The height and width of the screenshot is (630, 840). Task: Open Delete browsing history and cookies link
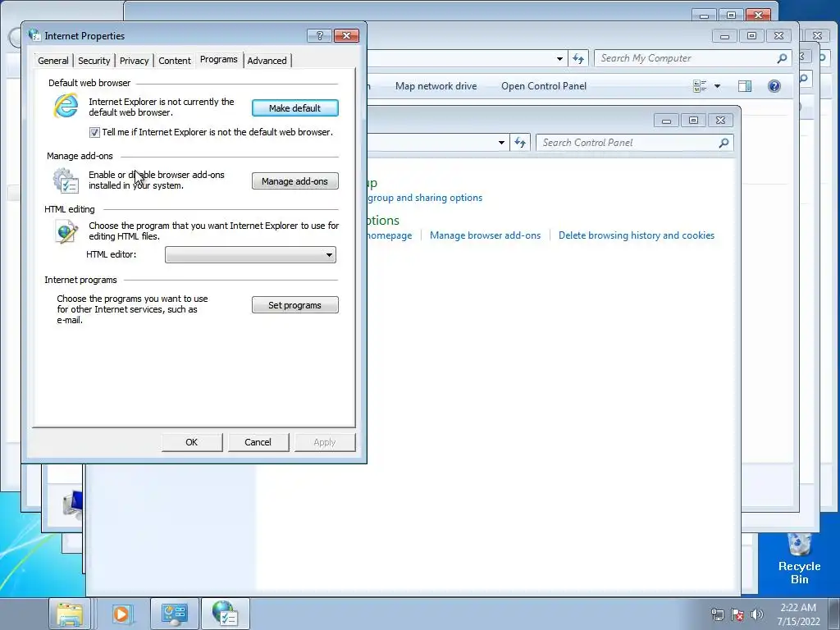pos(637,235)
